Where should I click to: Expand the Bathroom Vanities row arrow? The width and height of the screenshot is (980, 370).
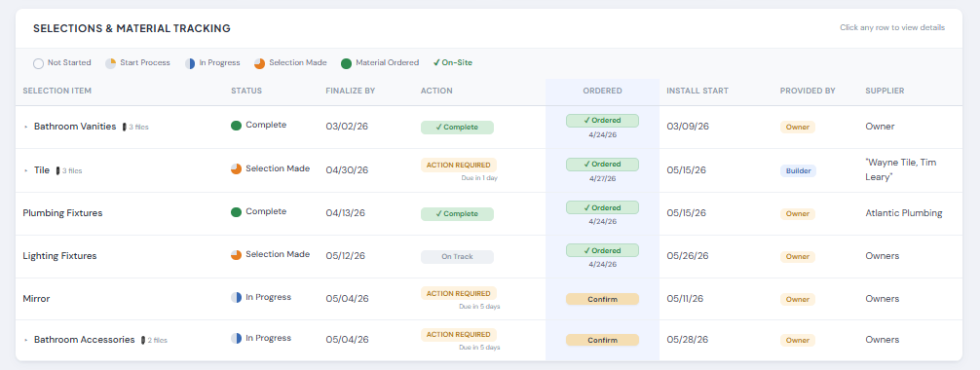pyautogui.click(x=26, y=127)
